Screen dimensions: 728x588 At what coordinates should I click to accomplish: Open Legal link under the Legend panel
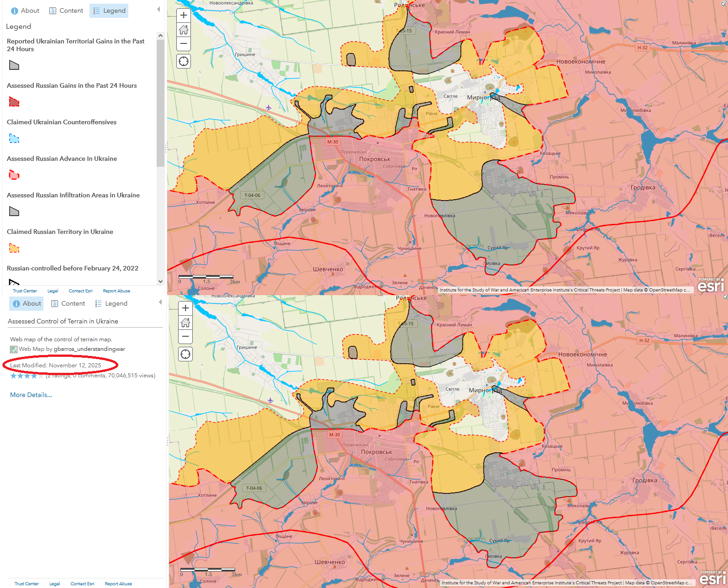(x=53, y=291)
